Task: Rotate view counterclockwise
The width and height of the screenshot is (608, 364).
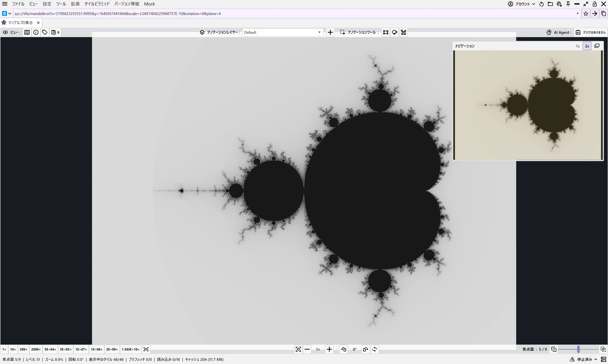Action: coord(344,349)
